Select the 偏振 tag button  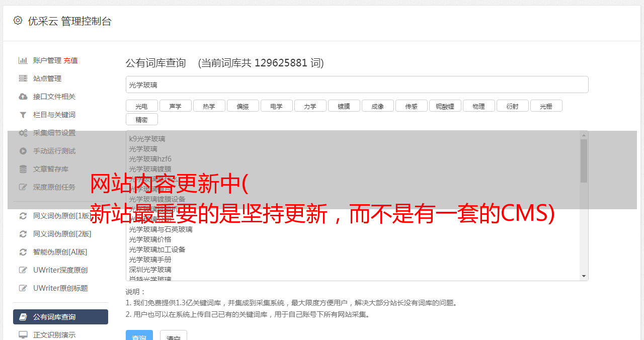pyautogui.click(x=243, y=106)
